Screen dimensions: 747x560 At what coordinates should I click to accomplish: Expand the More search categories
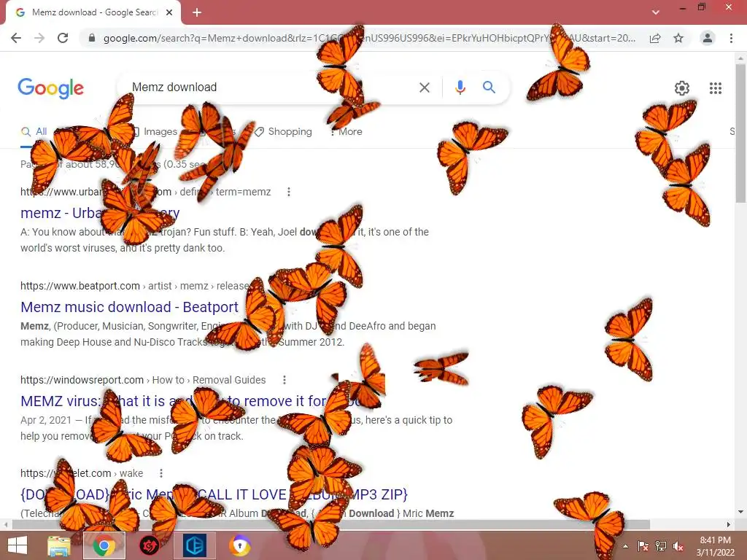pyautogui.click(x=347, y=131)
